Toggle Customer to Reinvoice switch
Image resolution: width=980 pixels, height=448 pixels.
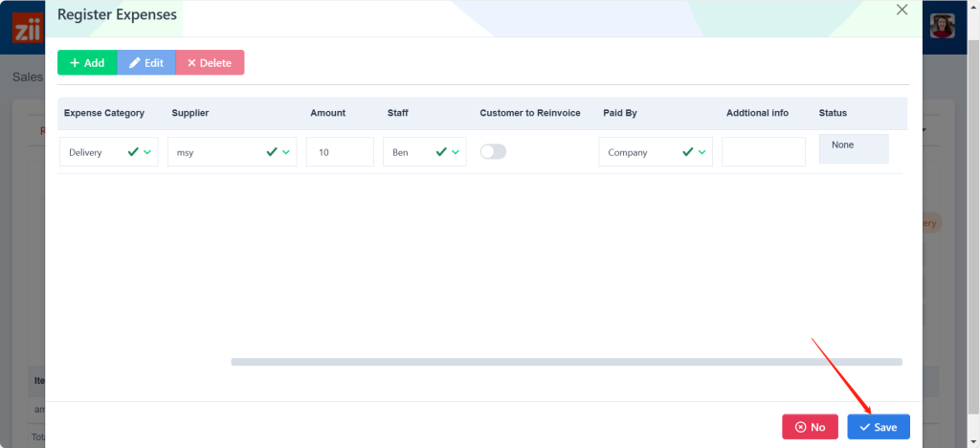[x=493, y=151]
